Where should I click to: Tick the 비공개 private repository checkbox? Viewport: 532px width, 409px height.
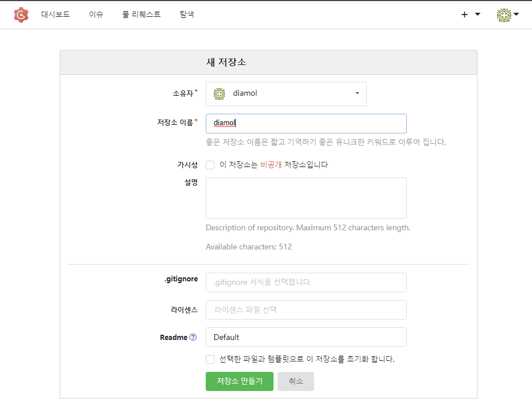coord(210,165)
